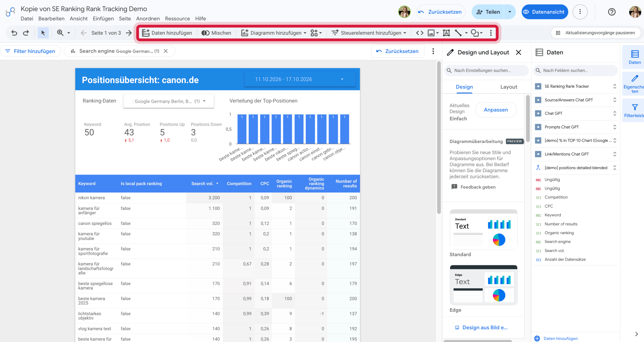
Task: Select the shape tool icon
Action: tap(475, 33)
